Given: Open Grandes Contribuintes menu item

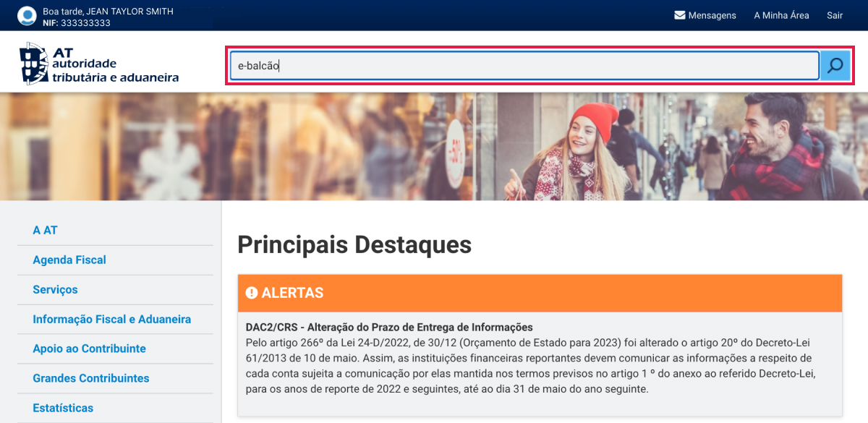Looking at the screenshot, I should click(x=90, y=378).
